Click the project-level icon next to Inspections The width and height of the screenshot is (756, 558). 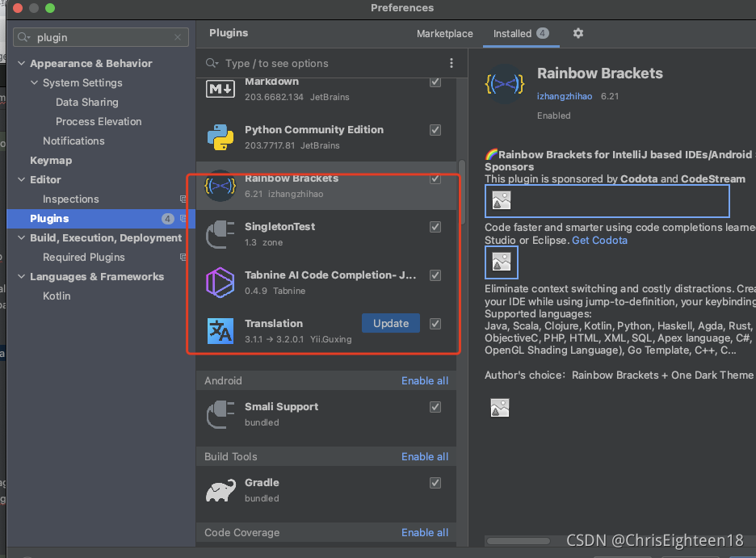pos(183,199)
